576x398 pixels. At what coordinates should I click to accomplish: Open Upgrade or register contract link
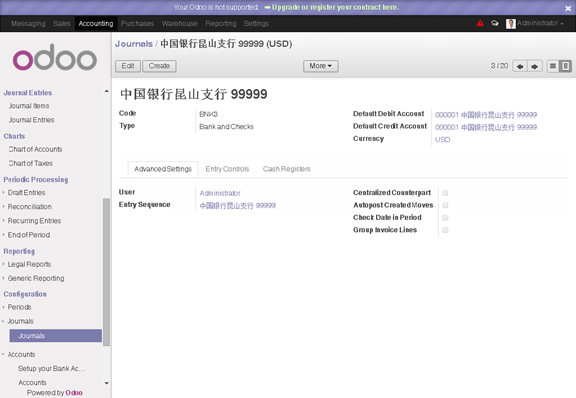coord(332,7)
